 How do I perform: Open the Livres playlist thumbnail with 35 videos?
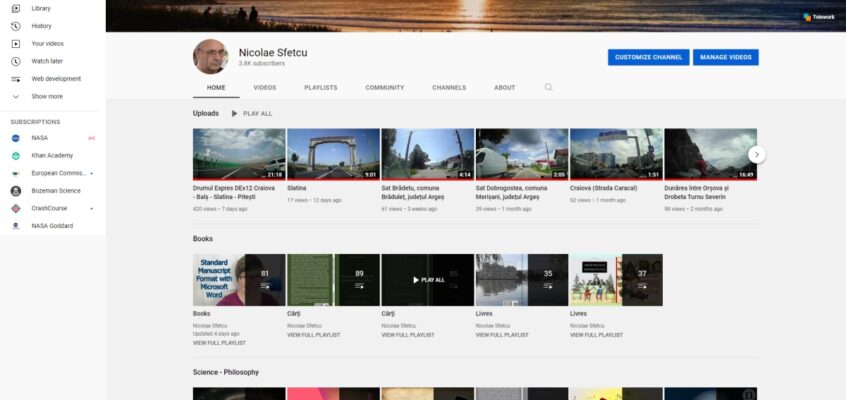click(522, 280)
